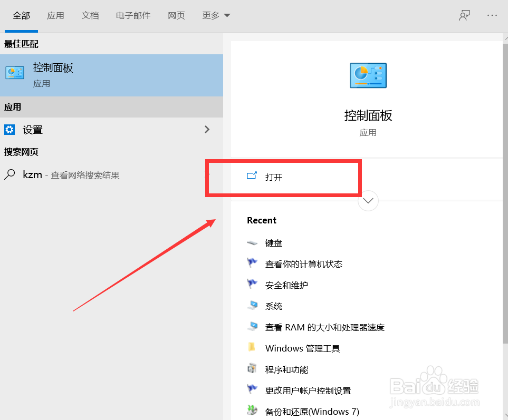Switch to the 电子邮件 search tab
The width and height of the screenshot is (508, 420).
click(x=133, y=15)
